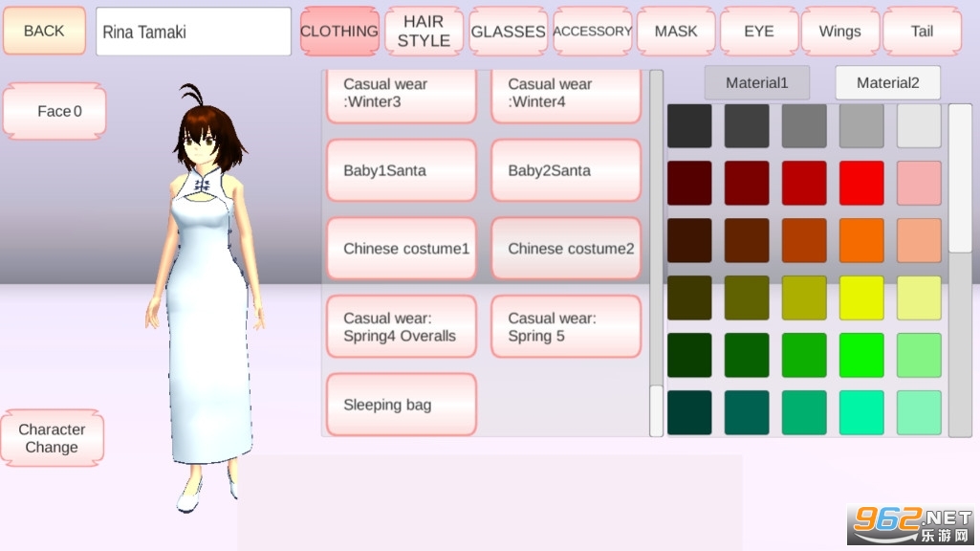Select the Baby1Santa costume
980x551 pixels.
coord(402,170)
